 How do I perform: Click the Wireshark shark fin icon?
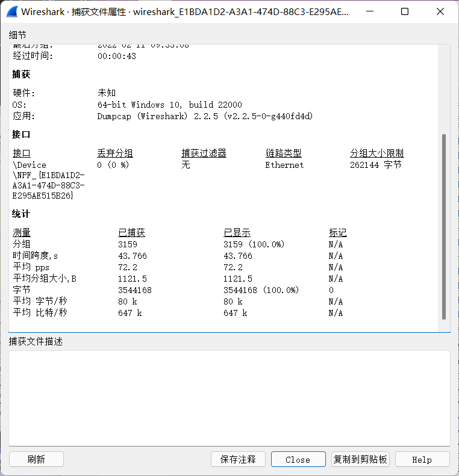pyautogui.click(x=12, y=12)
